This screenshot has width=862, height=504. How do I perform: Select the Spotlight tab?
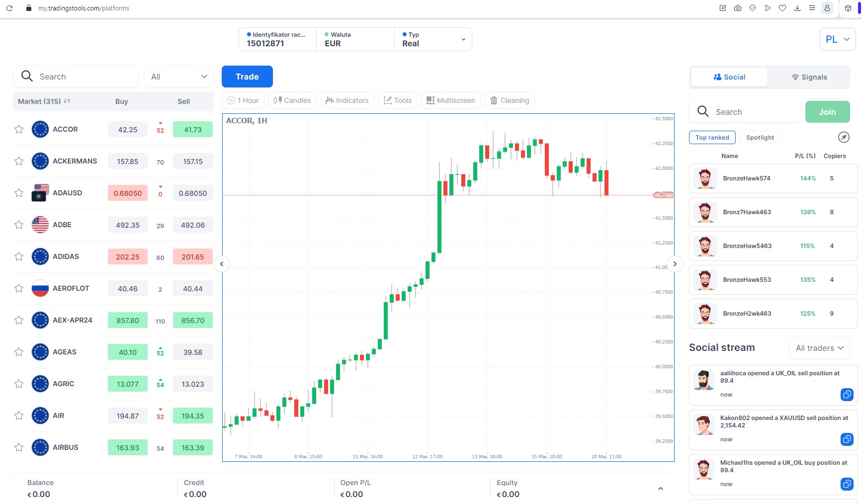(x=760, y=138)
